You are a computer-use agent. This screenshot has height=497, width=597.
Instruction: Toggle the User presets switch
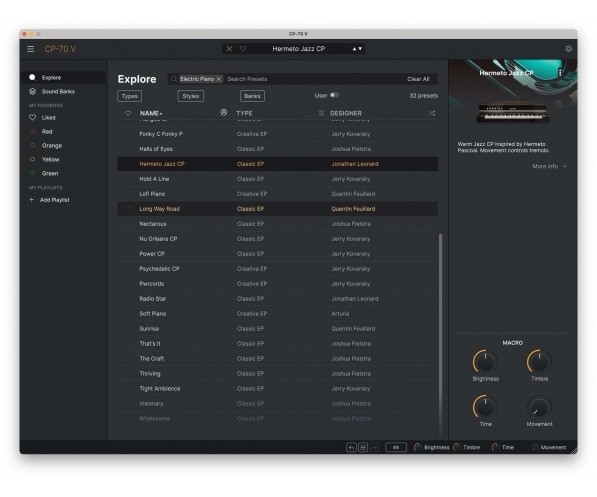coord(334,95)
